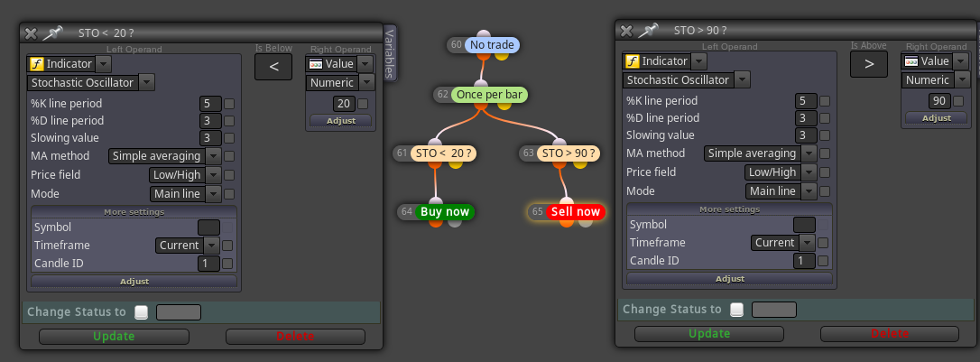This screenshot has width=980, height=362.
Task: Click the Indicator function icon in STO > 90 panel
Action: point(633,61)
